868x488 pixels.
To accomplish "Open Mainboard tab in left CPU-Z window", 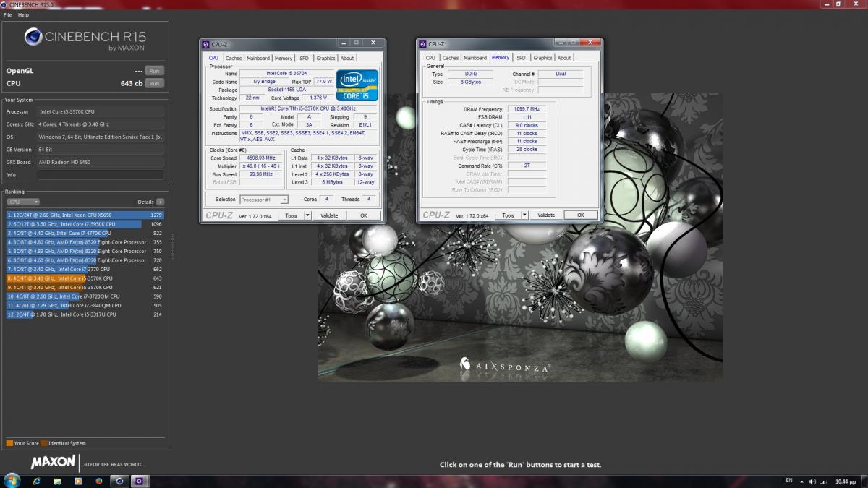I will pos(258,58).
